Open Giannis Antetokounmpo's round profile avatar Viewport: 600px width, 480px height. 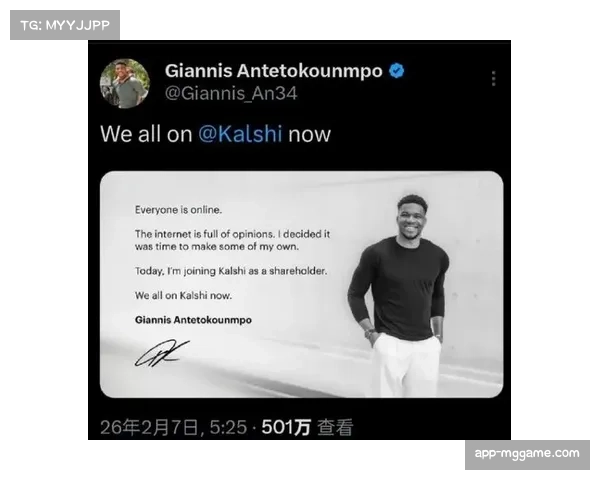125,83
